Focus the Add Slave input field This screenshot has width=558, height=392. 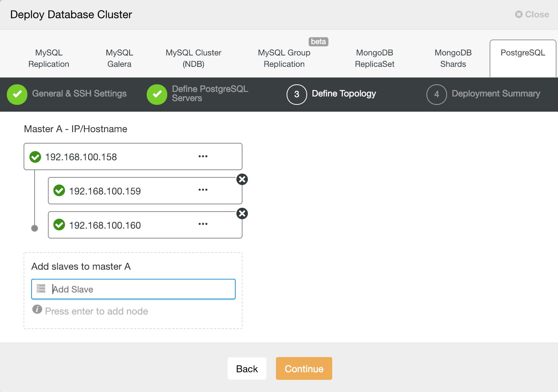point(133,289)
